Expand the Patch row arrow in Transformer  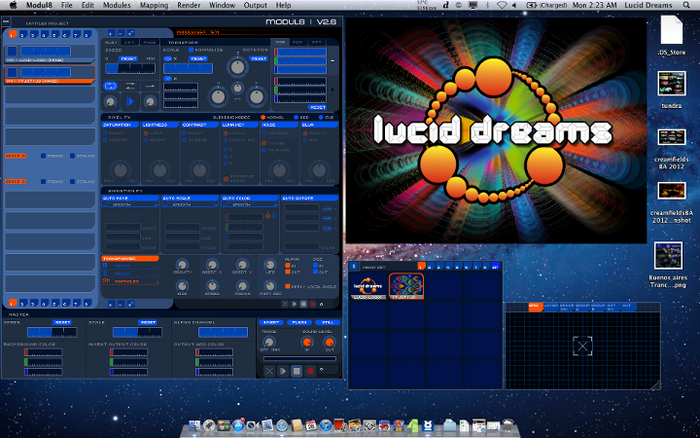[x=157, y=274]
